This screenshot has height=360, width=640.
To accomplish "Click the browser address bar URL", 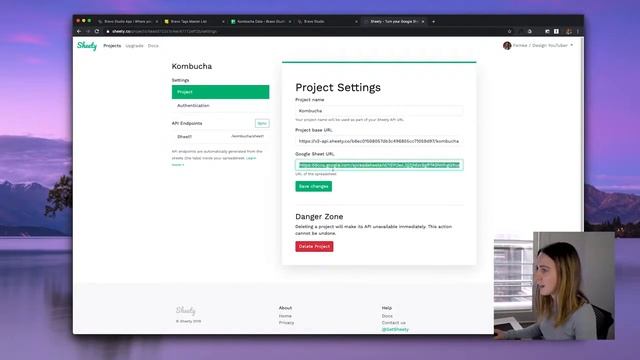I will click(x=164, y=31).
